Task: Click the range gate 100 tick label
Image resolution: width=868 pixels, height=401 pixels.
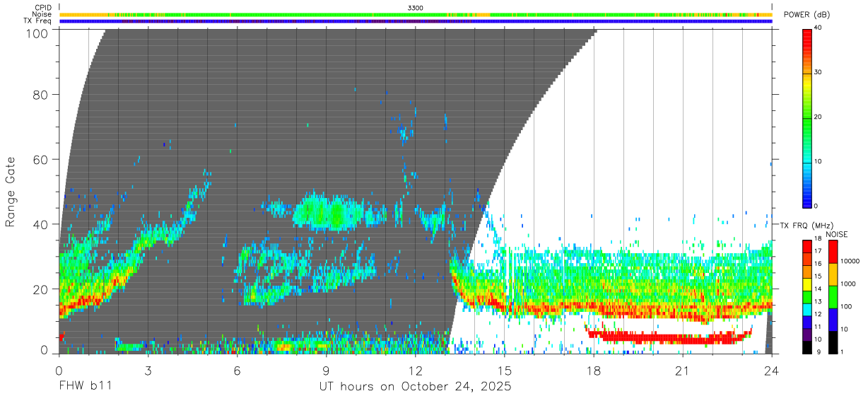Action: click(37, 33)
